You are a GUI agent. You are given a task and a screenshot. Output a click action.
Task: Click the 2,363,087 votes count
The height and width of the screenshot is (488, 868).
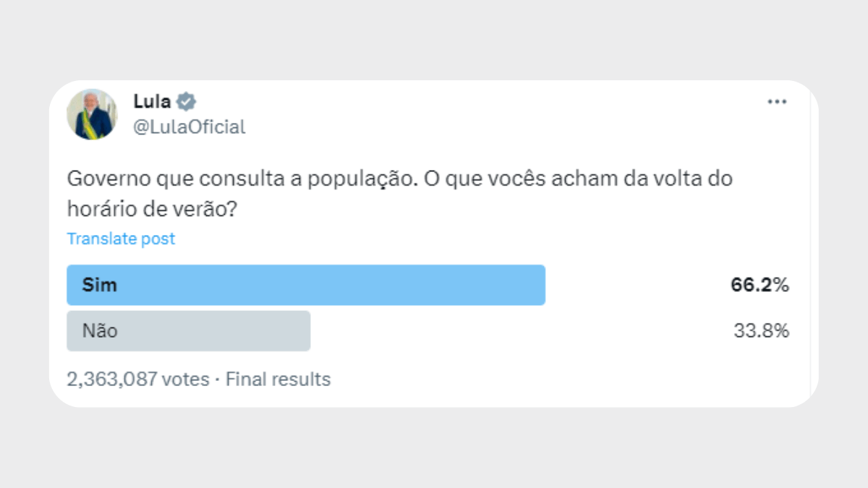[x=138, y=379]
